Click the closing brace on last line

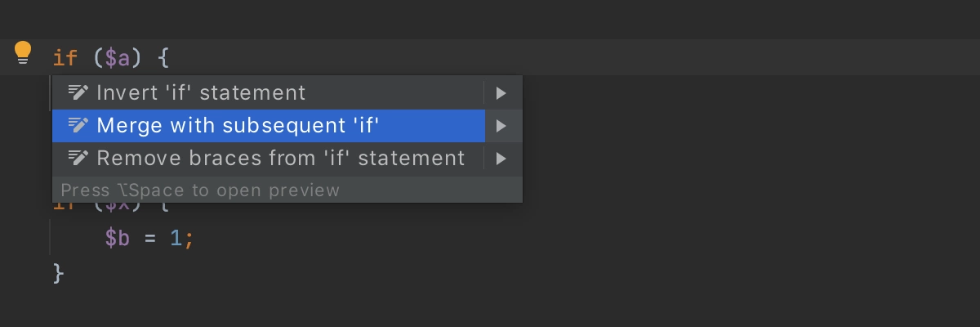click(x=58, y=273)
